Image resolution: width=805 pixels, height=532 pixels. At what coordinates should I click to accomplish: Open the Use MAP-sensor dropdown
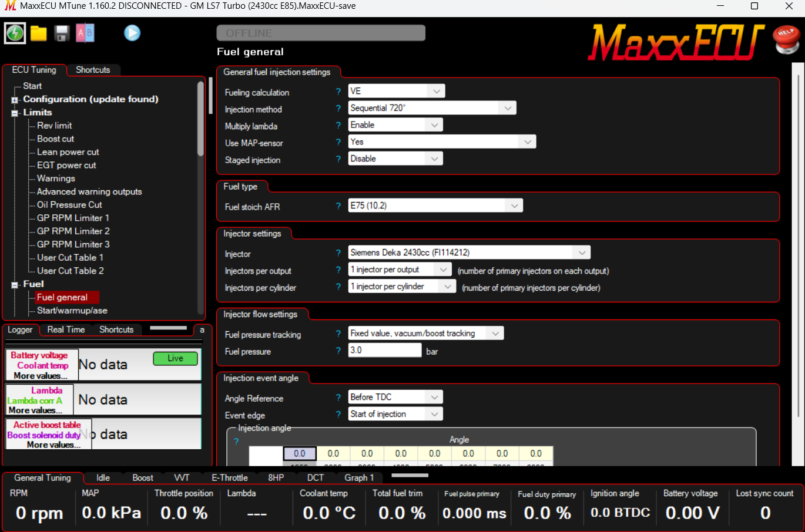pos(442,142)
